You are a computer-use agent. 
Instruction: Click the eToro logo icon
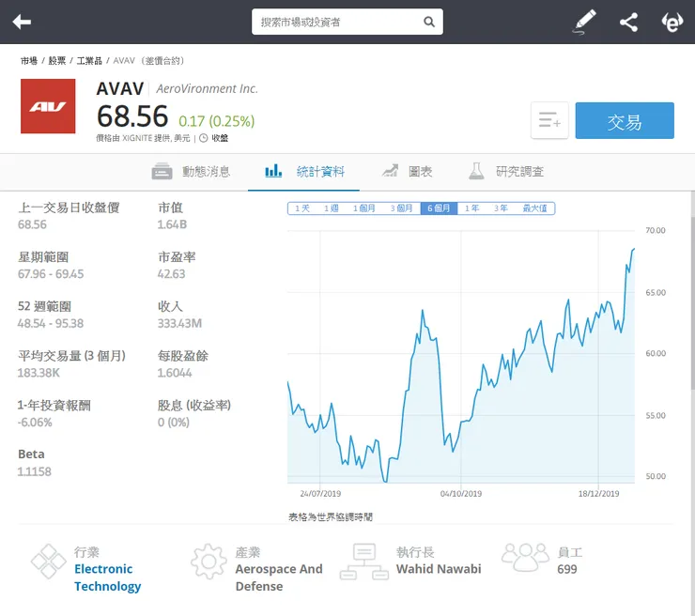click(x=672, y=22)
